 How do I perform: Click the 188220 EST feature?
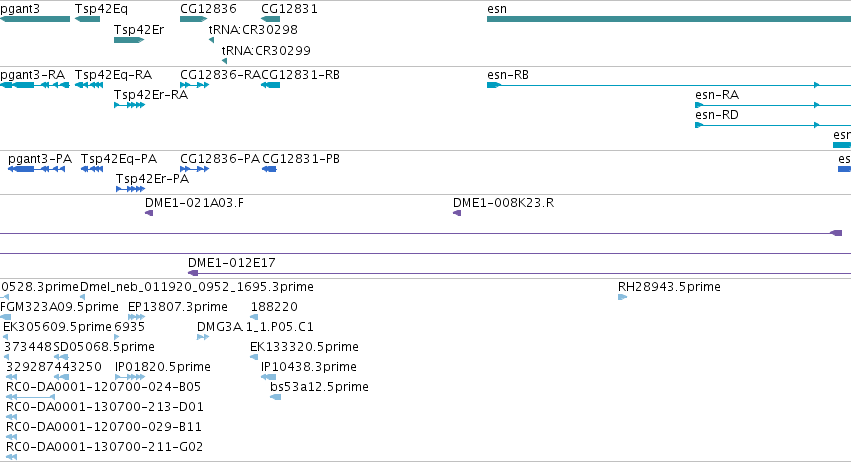[x=254, y=317]
